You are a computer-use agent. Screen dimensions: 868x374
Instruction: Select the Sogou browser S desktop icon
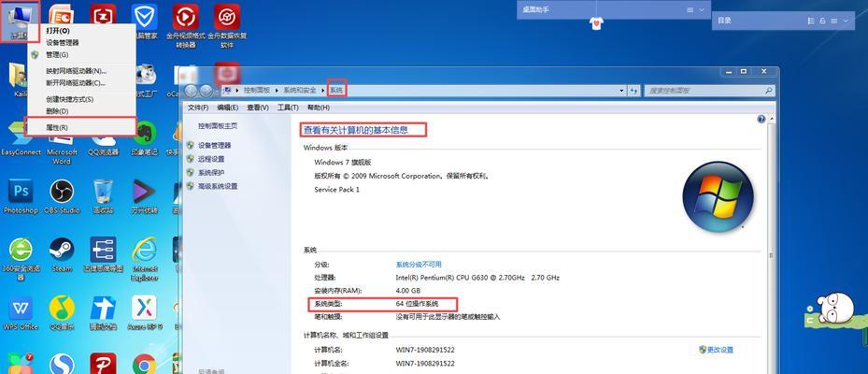pos(62,364)
